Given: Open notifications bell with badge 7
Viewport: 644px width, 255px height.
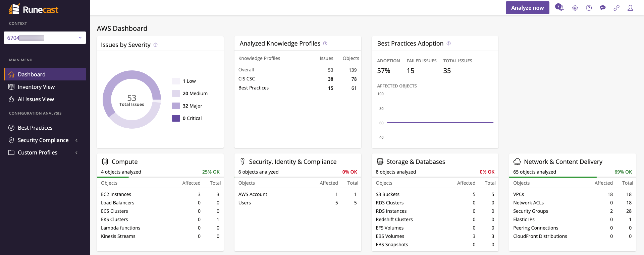Looking at the screenshot, I should tap(559, 7).
